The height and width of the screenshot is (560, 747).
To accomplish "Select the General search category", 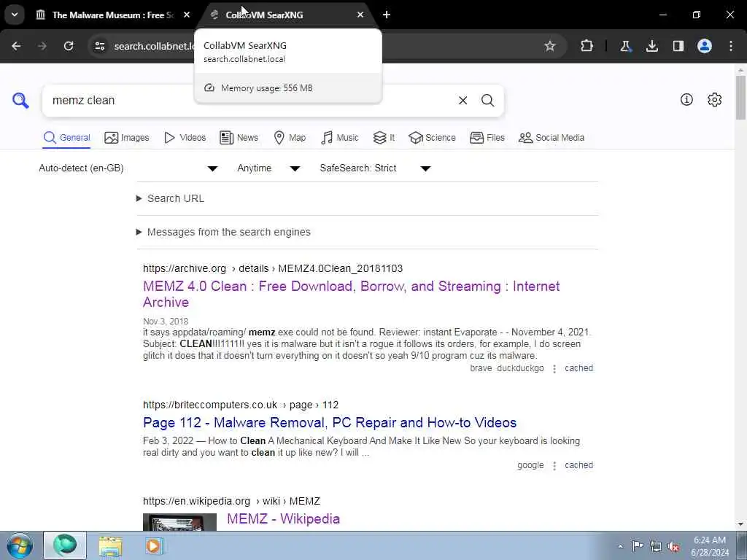I will point(66,138).
